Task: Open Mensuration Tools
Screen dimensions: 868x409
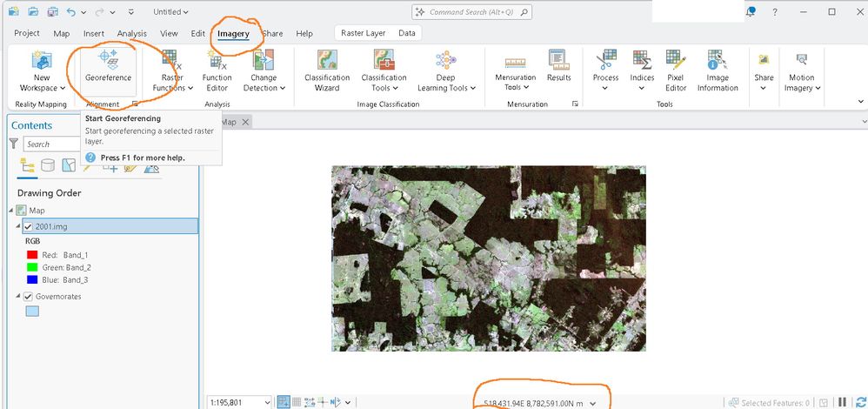Action: click(515, 72)
